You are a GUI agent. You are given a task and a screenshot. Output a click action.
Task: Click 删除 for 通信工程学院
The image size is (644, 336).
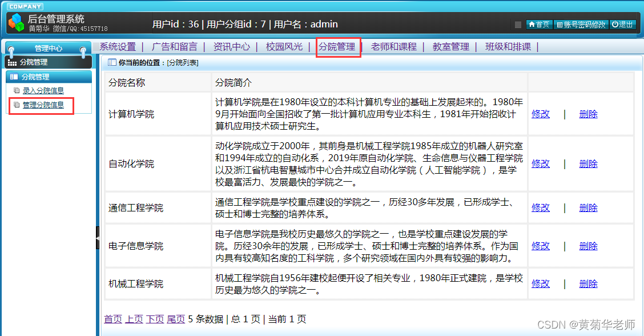(x=588, y=207)
